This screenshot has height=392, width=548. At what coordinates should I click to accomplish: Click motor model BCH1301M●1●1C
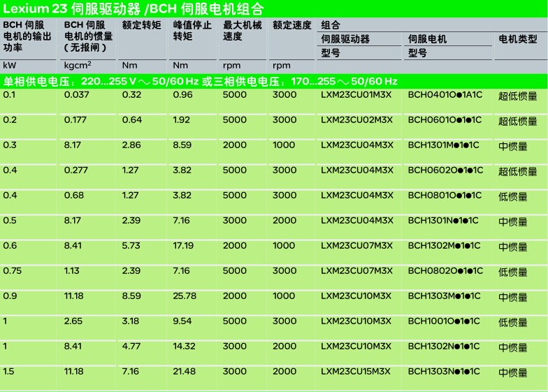coord(445,145)
